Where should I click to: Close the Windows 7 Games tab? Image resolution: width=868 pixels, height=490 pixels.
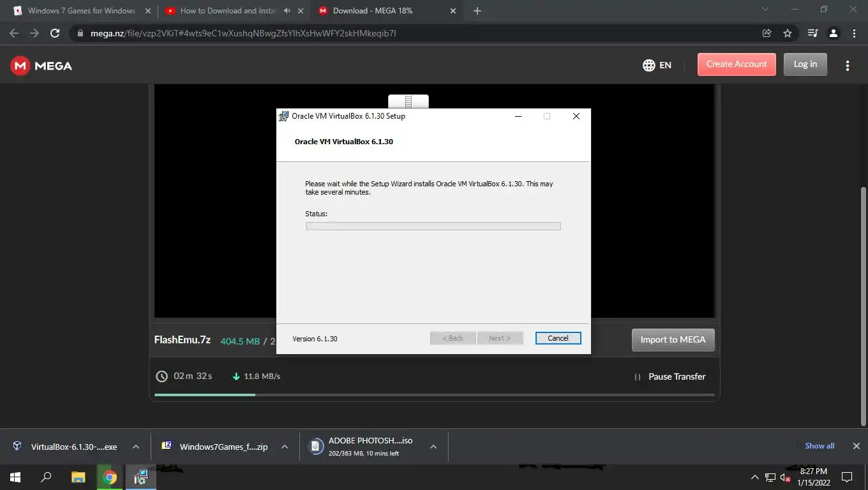click(148, 11)
